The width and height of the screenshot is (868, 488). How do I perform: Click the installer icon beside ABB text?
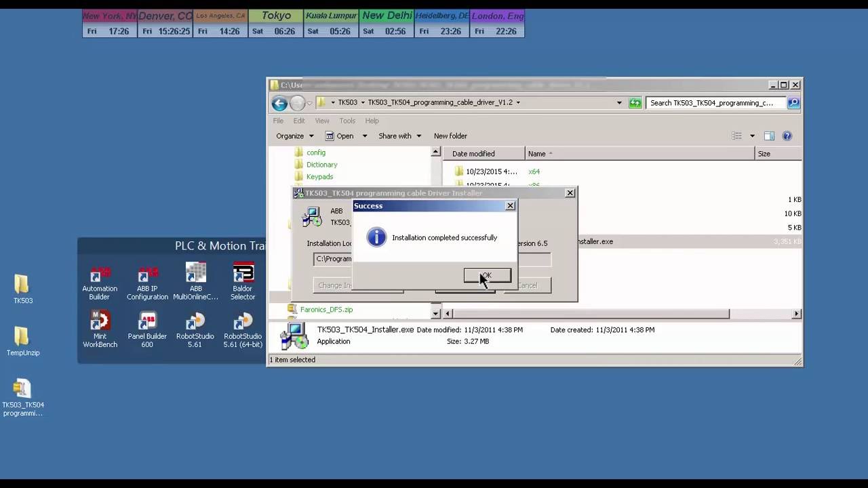click(312, 217)
